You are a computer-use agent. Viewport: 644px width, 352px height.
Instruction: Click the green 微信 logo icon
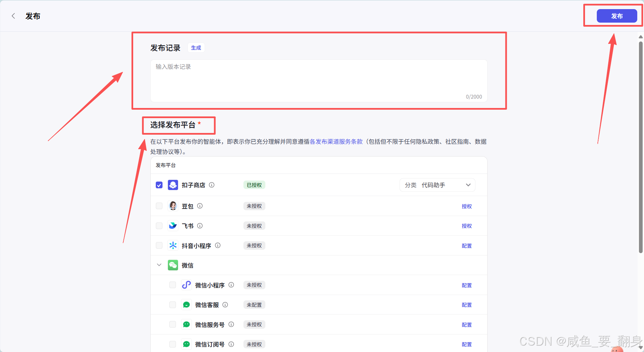pyautogui.click(x=173, y=265)
